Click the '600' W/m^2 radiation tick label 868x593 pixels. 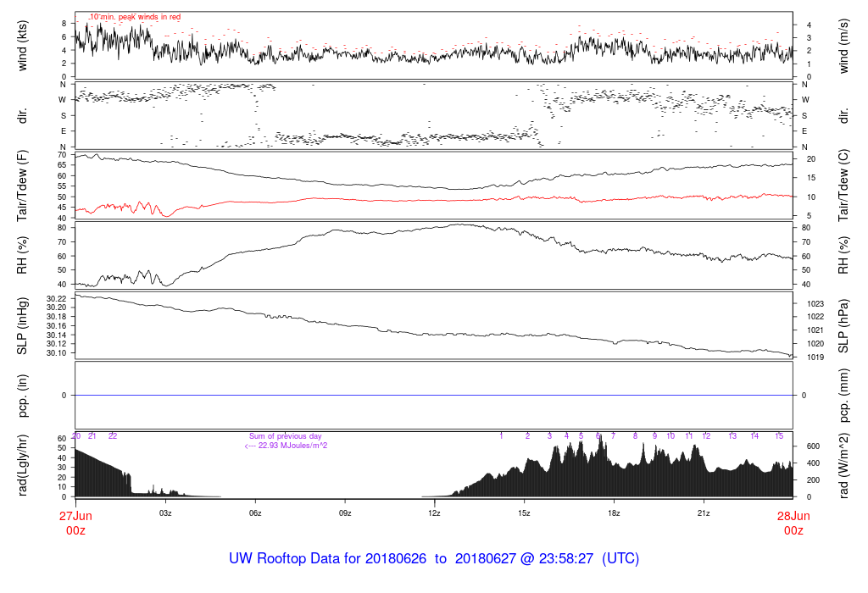click(813, 446)
